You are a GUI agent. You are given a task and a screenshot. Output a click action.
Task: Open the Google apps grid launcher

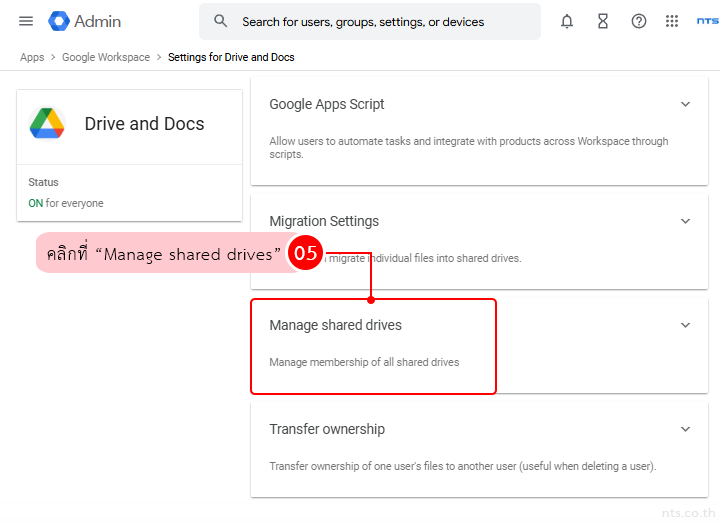(x=672, y=21)
